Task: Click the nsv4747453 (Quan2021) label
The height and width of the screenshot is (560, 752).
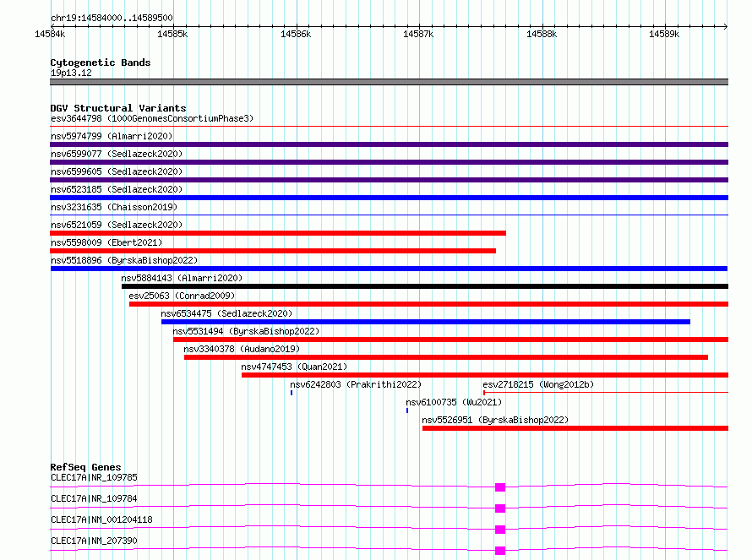Action: click(294, 367)
